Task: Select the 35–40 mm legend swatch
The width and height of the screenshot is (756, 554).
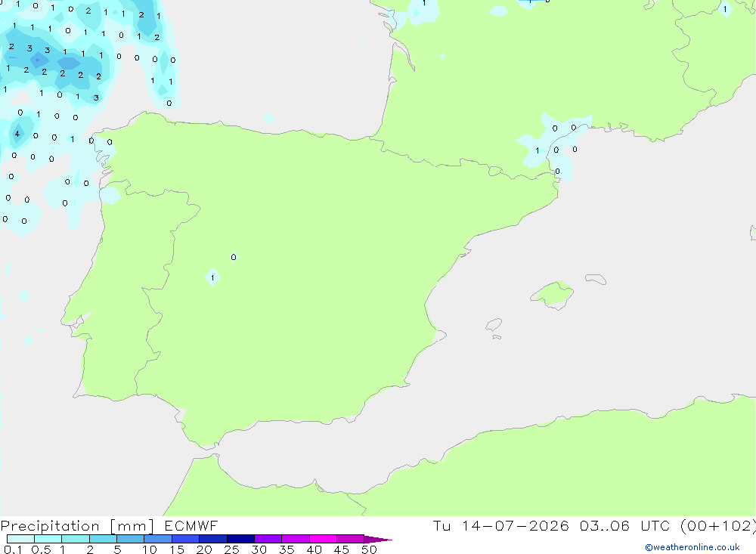Action: point(296,539)
